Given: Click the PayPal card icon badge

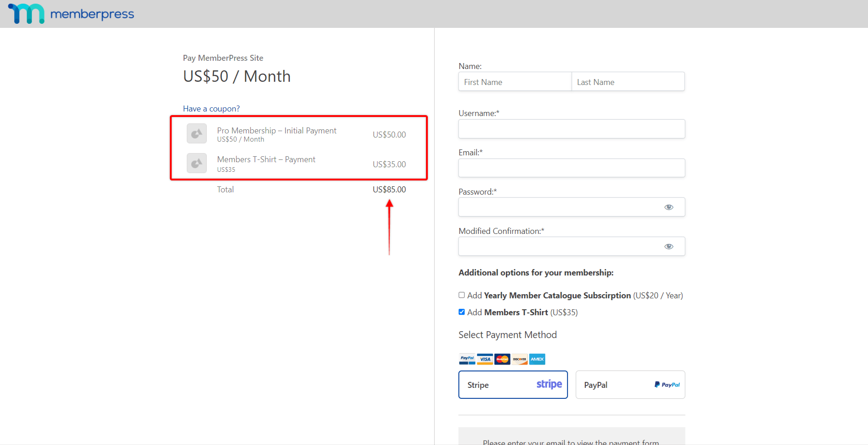Looking at the screenshot, I should tap(467, 359).
